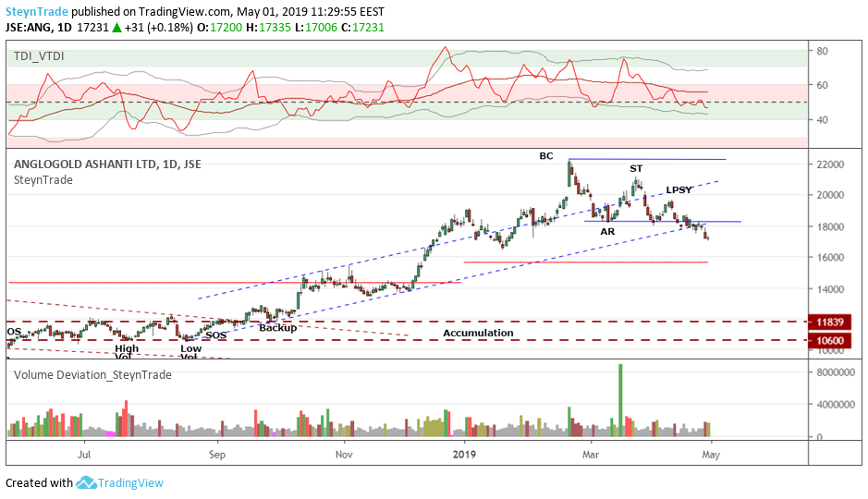868x499 pixels.
Task: Click the 4000000 volume axis label
Action: 836,405
